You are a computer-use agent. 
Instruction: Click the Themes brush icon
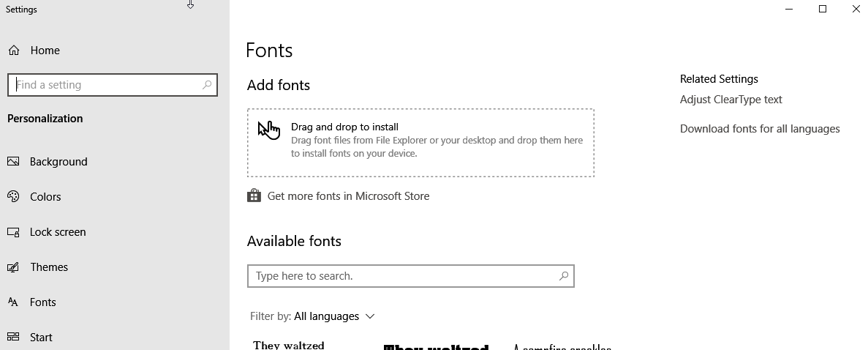[13, 267]
